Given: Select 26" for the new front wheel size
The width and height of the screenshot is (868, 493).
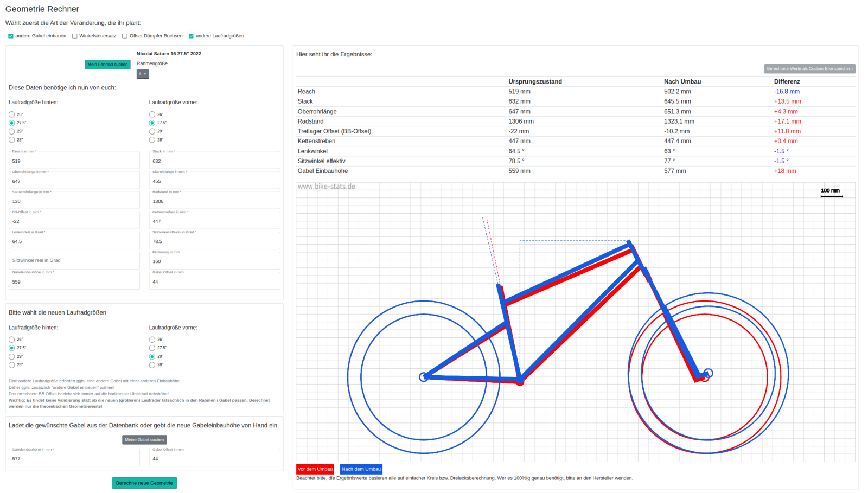Looking at the screenshot, I should 152,340.
